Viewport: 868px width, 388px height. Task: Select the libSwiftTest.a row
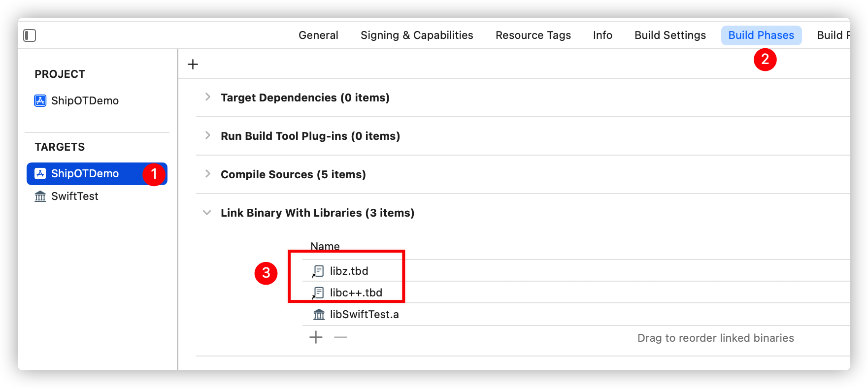(576, 314)
